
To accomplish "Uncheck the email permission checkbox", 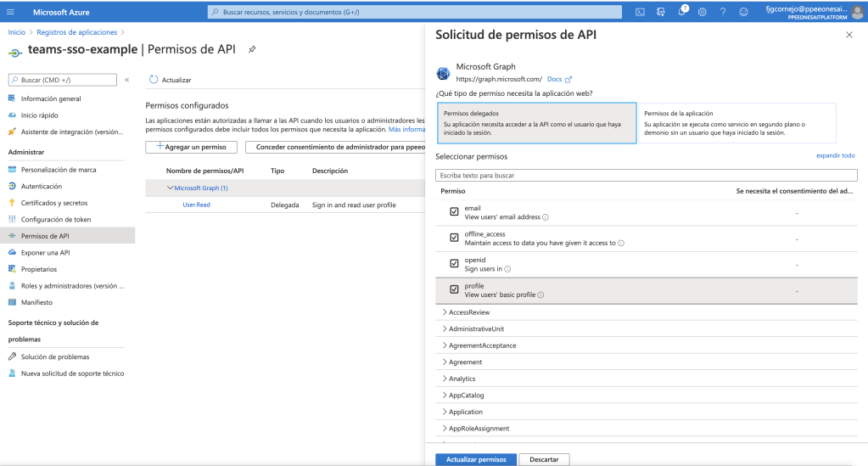I will [454, 212].
